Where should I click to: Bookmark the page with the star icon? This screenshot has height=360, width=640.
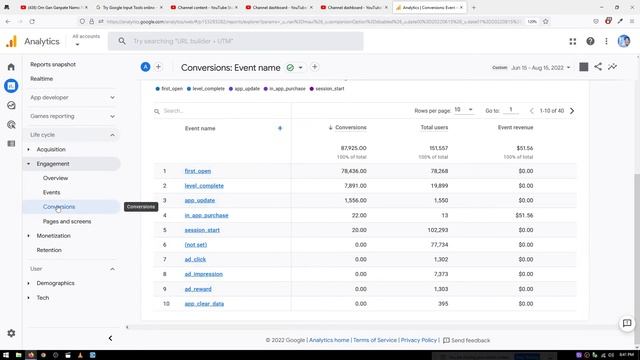click(546, 21)
